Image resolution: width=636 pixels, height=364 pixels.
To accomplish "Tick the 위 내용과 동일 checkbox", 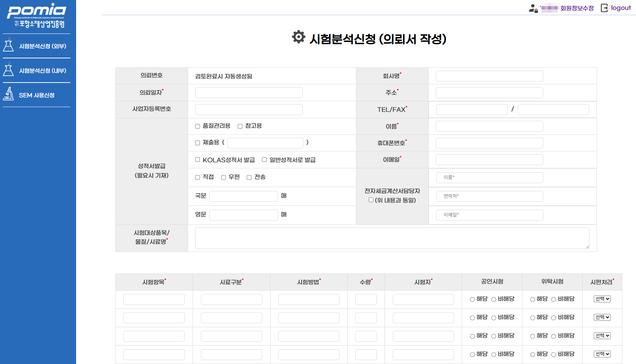I will (371, 200).
